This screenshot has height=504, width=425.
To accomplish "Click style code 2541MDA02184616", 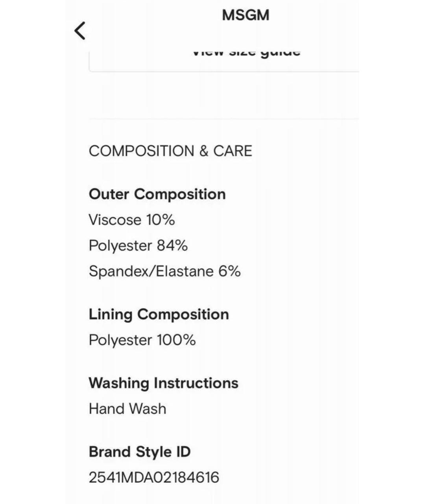I will [154, 478].
